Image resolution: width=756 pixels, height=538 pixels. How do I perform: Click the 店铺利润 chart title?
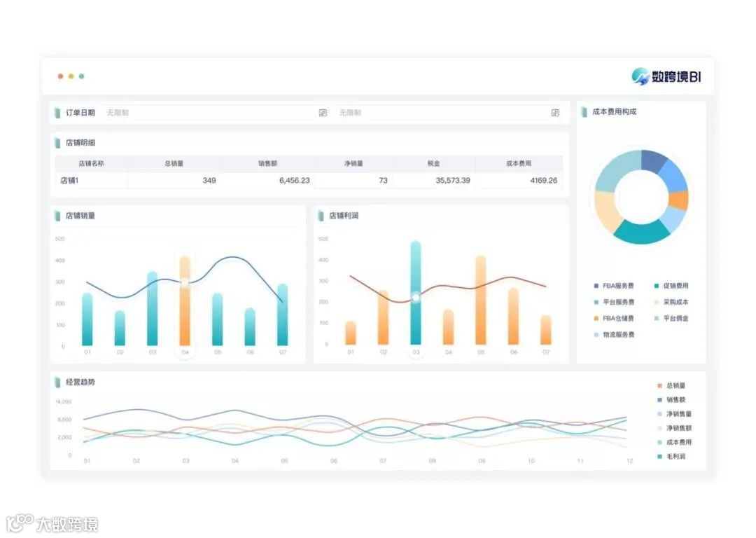[x=343, y=216]
